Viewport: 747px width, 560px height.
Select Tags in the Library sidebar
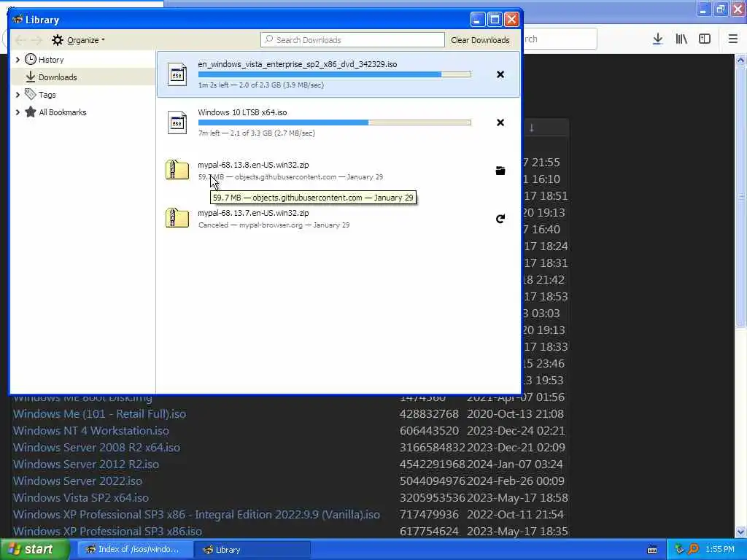tap(47, 95)
